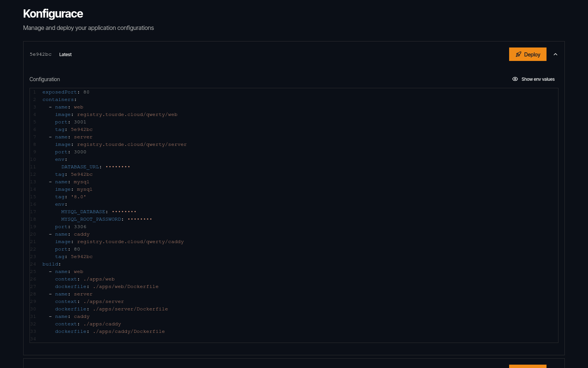Screen dimensions: 588x368
Task: Click the build key on line 24
Action: pos(50,264)
